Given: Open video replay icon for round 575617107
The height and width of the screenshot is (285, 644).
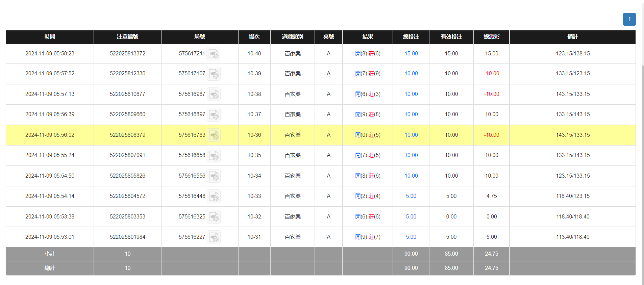Looking at the screenshot, I should pyautogui.click(x=214, y=74).
